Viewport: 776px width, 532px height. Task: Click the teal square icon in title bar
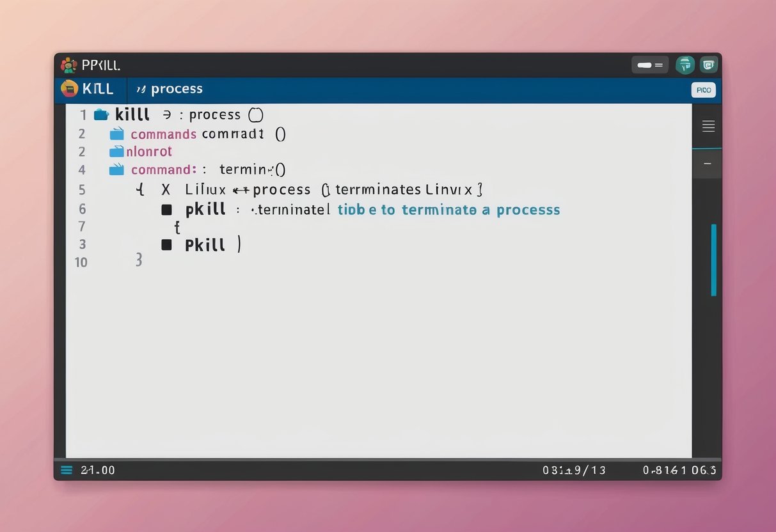[708, 65]
